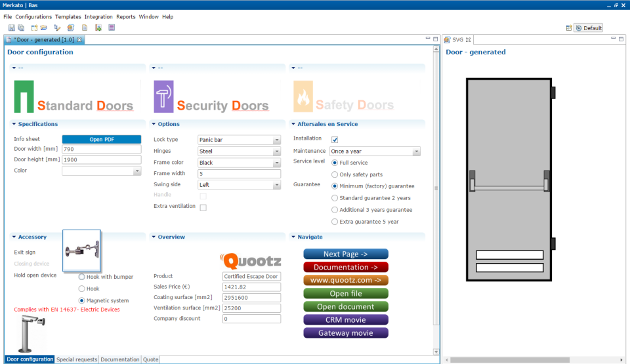Image resolution: width=630 pixels, height=364 pixels.
Task: Click the blank document toolbar icon
Action: click(85, 28)
